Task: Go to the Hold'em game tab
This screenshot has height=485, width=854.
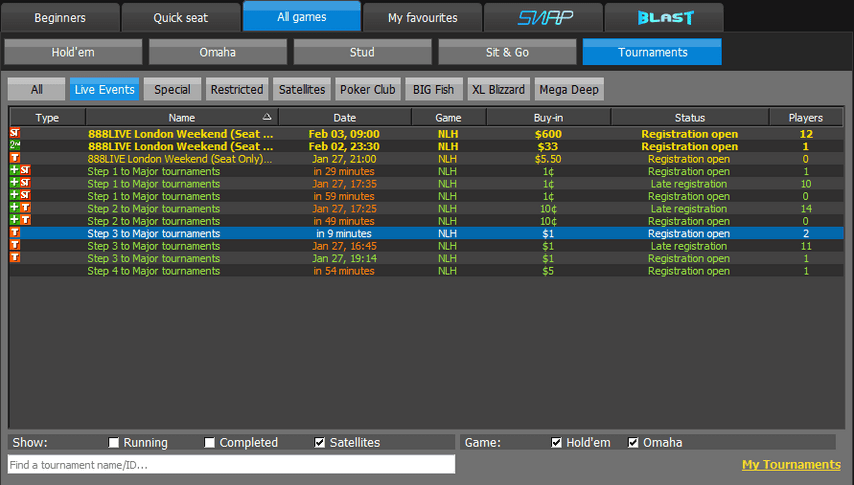Action: click(73, 52)
